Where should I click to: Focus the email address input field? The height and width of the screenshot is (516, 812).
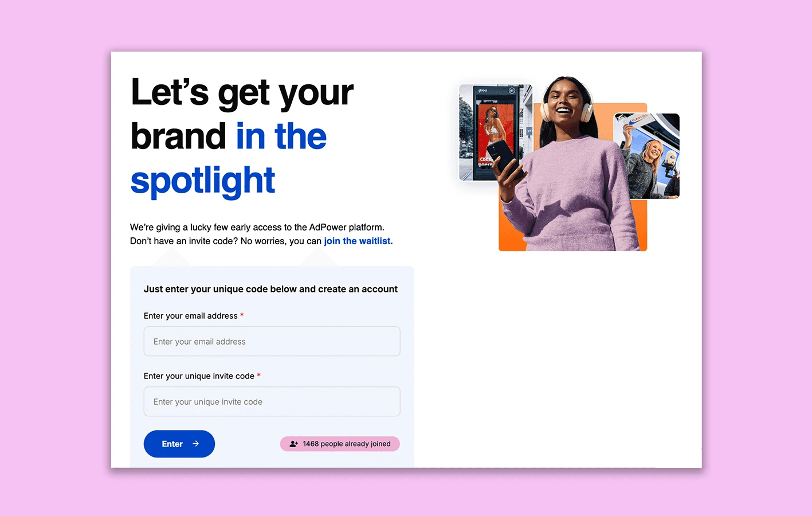click(272, 341)
